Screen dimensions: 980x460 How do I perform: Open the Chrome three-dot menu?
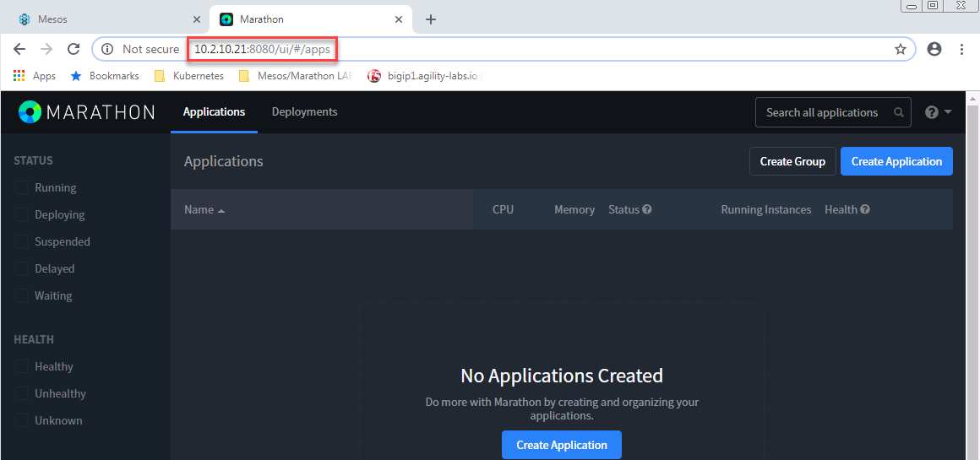[x=962, y=49]
